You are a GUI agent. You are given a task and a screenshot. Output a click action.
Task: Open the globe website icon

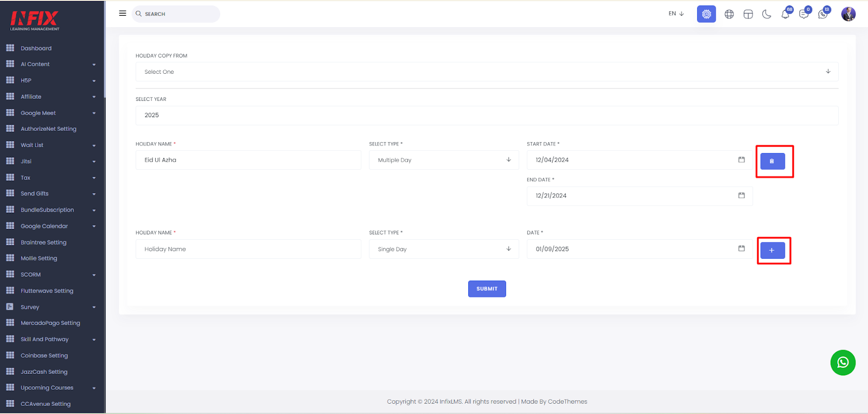coord(729,14)
